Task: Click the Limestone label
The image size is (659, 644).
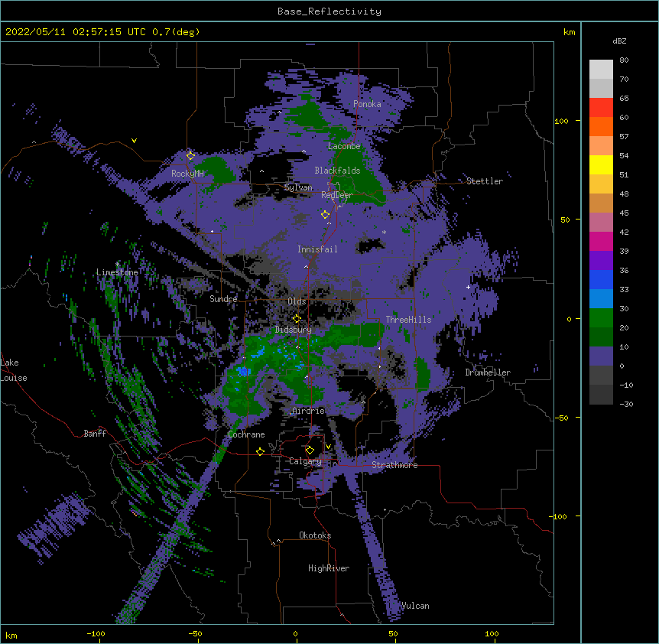Action: point(117,272)
